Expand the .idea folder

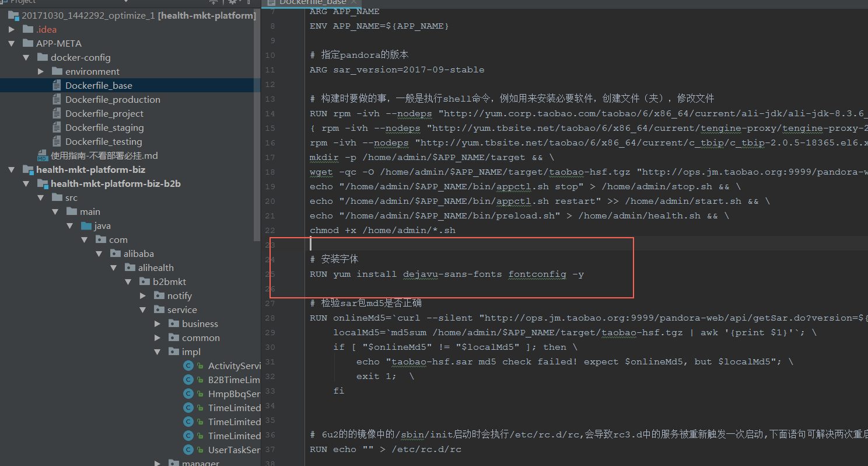12,29
